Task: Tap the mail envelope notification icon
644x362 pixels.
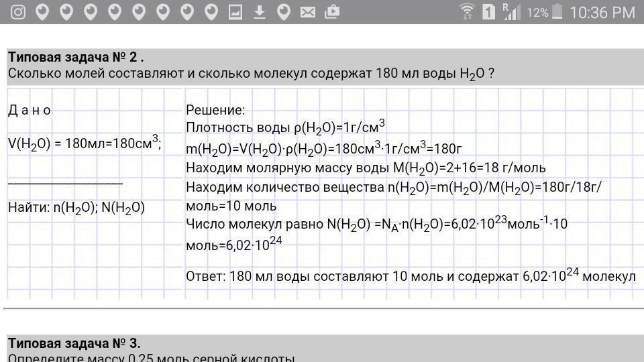Action: pos(308,13)
